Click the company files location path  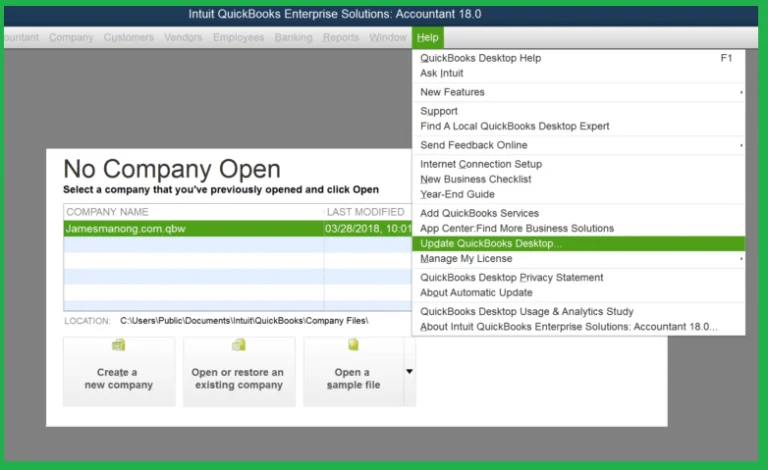(244, 321)
